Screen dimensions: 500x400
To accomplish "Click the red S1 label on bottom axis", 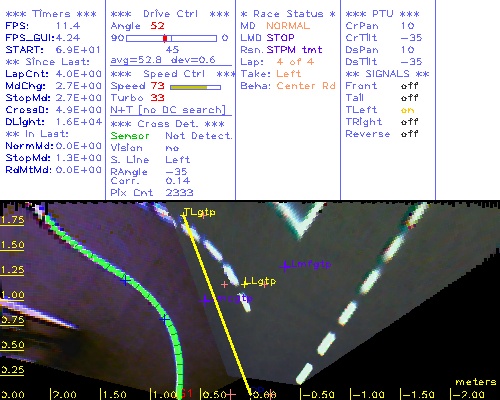I will tap(187, 393).
